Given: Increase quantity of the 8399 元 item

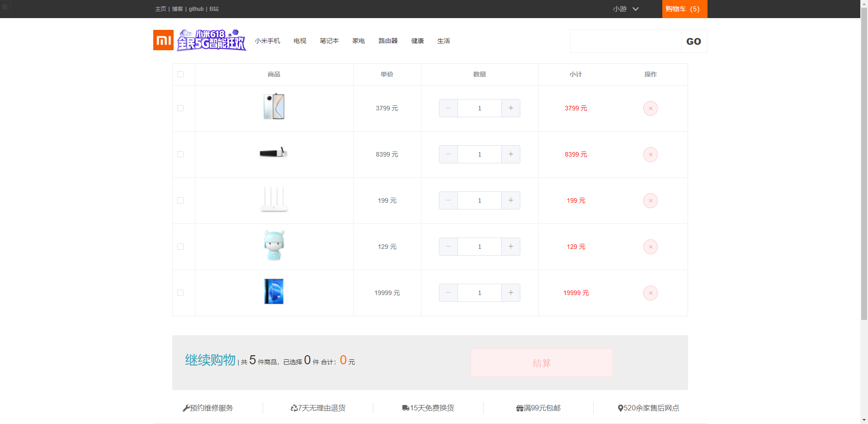Looking at the screenshot, I should [x=511, y=154].
